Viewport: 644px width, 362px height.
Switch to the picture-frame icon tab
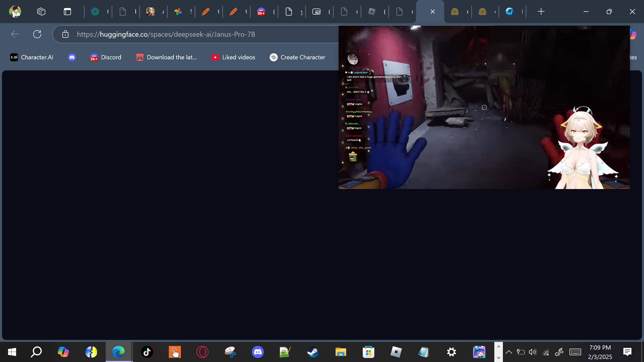click(x=316, y=12)
